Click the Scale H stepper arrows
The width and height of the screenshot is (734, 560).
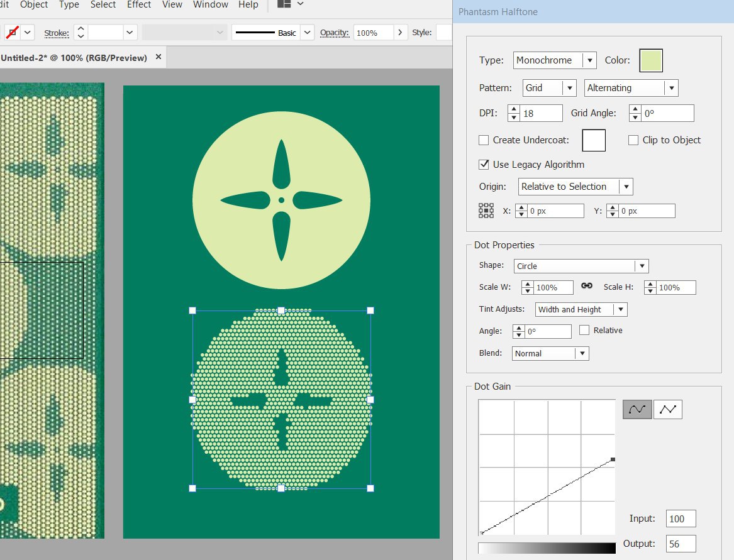(650, 287)
